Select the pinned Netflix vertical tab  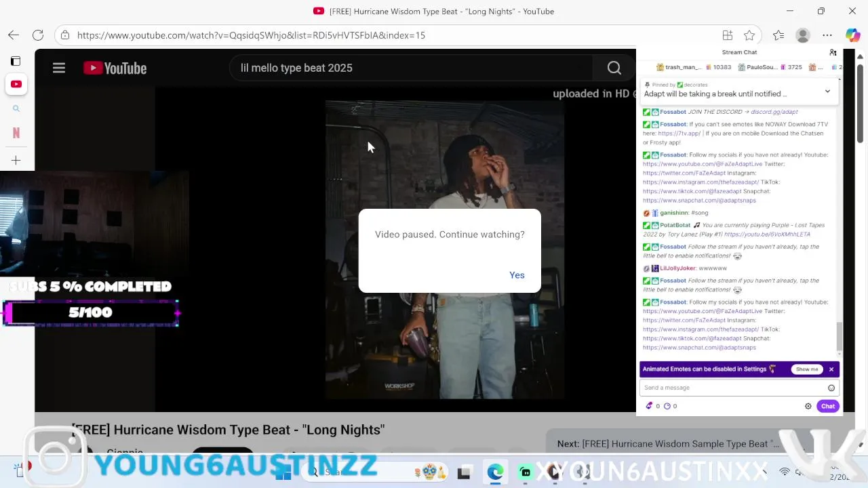pyautogui.click(x=16, y=133)
